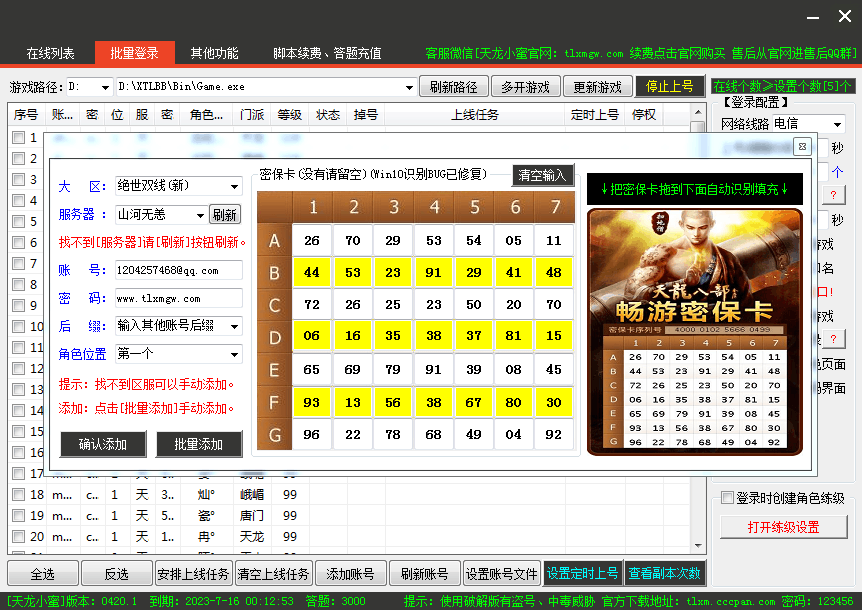862x610 pixels.
Task: Open the 网络线路 电信 dropdown
Action: pyautogui.click(x=837, y=124)
